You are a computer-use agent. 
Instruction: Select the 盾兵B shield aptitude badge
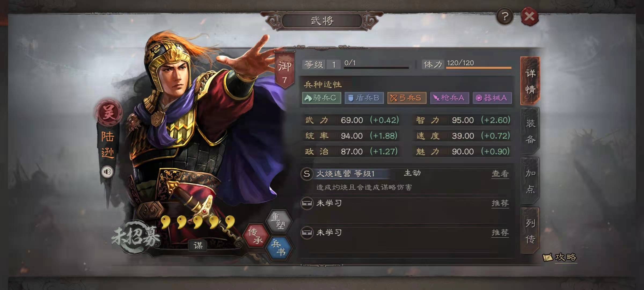point(364,98)
